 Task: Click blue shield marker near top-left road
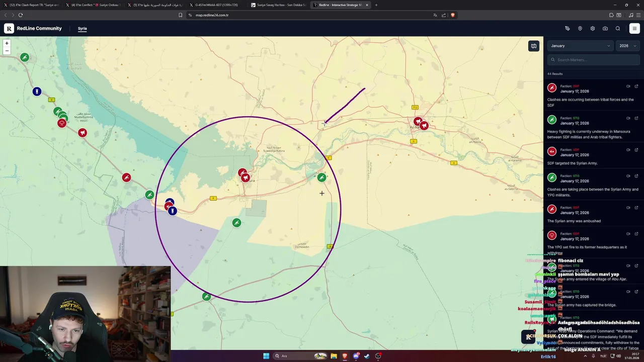(x=37, y=92)
